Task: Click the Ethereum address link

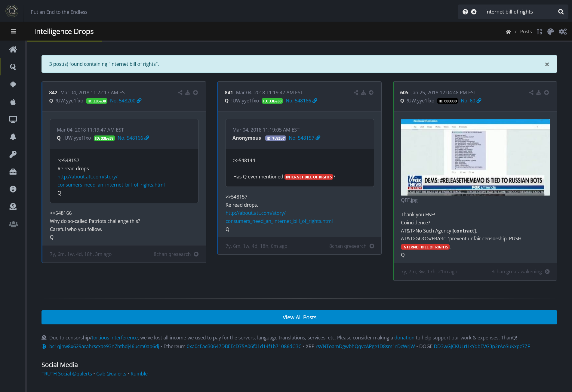Action: point(244,346)
